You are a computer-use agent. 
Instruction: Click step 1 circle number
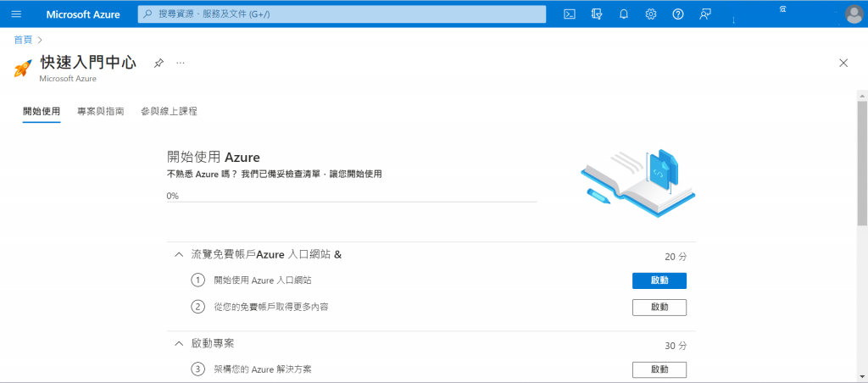(198, 280)
